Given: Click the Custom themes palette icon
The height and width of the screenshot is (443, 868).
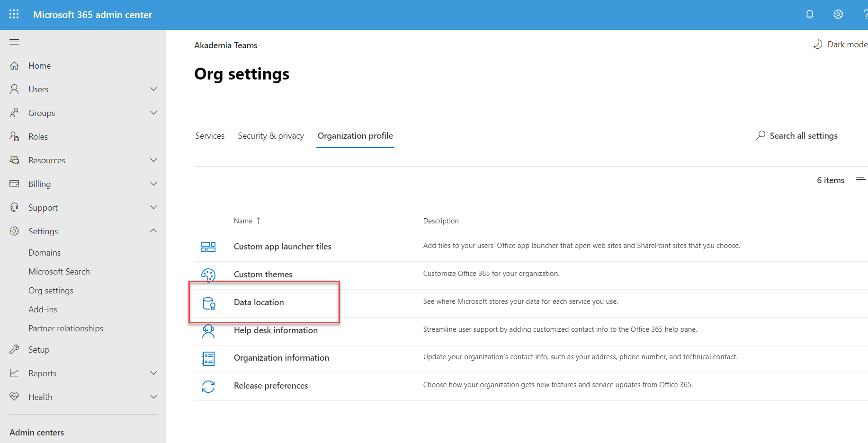Looking at the screenshot, I should pyautogui.click(x=208, y=275).
